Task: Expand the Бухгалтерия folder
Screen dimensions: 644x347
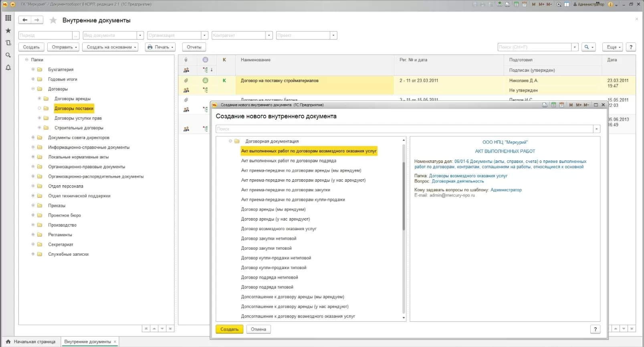Action: [33, 69]
